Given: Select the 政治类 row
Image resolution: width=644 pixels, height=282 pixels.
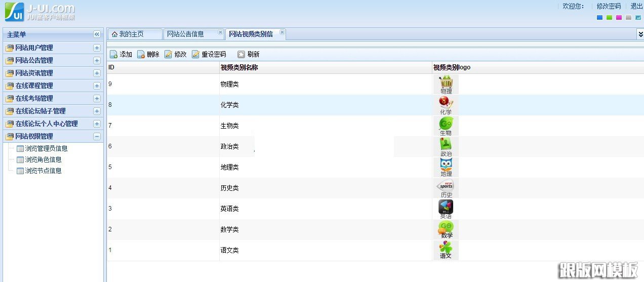Looking at the screenshot, I should [x=375, y=147].
